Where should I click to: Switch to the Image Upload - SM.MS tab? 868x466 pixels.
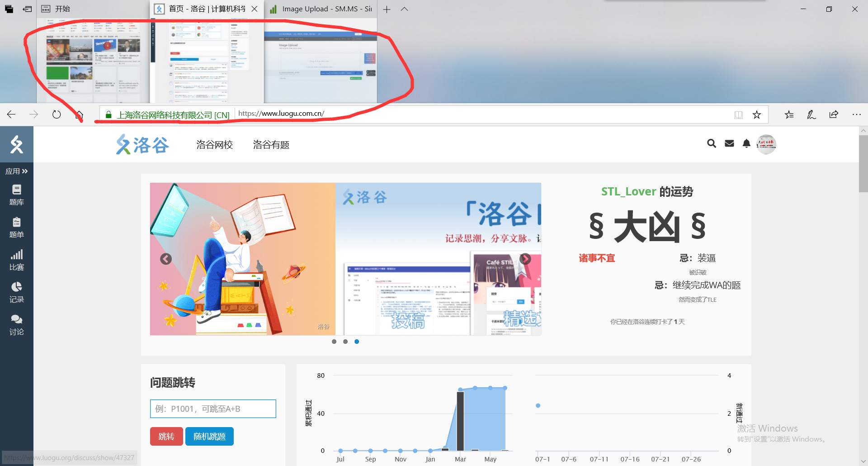pos(321,9)
